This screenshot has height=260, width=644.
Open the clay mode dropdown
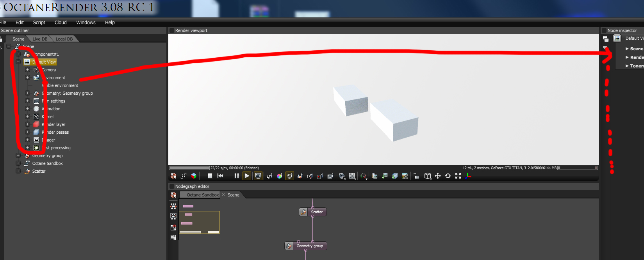342,176
